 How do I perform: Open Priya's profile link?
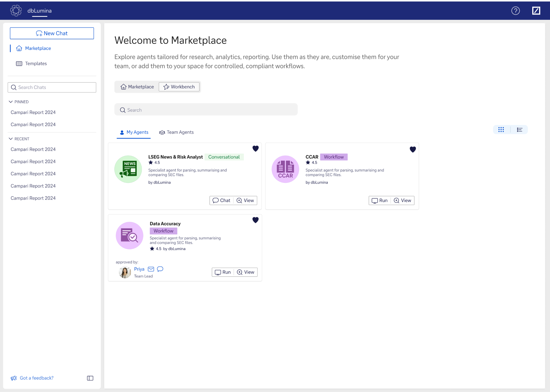click(x=139, y=269)
